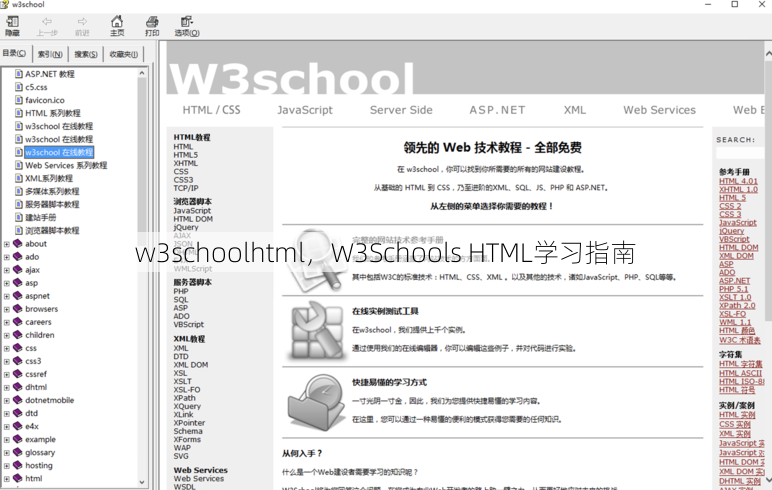Switch to the 收藏夹(I) favorites tab
The width and height of the screenshot is (772, 490).
tap(124, 54)
